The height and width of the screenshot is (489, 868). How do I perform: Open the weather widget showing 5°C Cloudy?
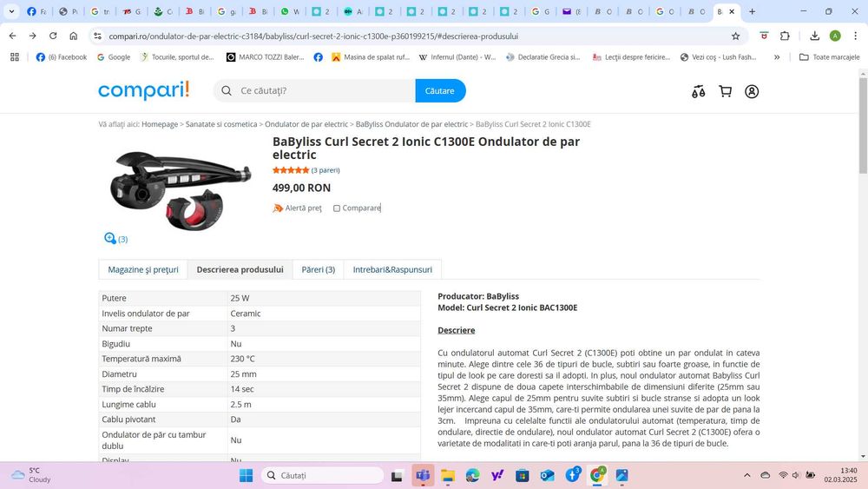click(31, 475)
